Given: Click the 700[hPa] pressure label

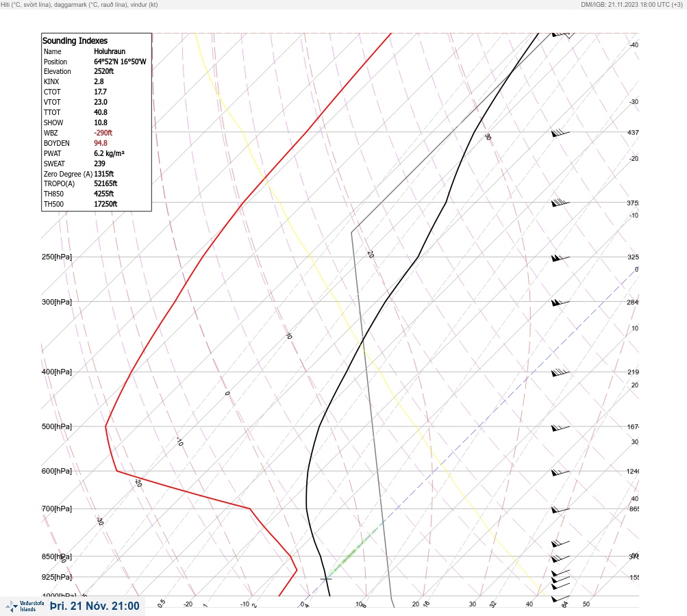Looking at the screenshot, I should (57, 509).
